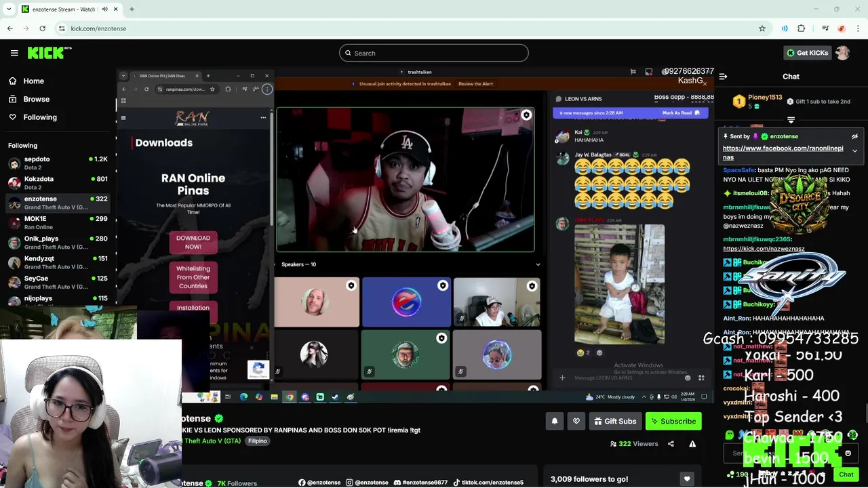Viewport: 868px width, 488px height.
Task: Open Onik_plays channel
Action: pos(58,242)
